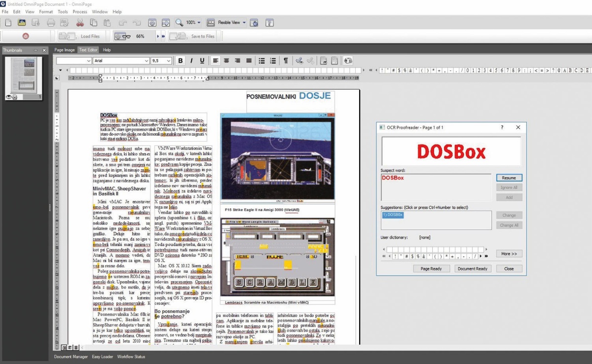The image size is (592, 364).
Task: Open the Document Manager tab
Action: (71, 357)
